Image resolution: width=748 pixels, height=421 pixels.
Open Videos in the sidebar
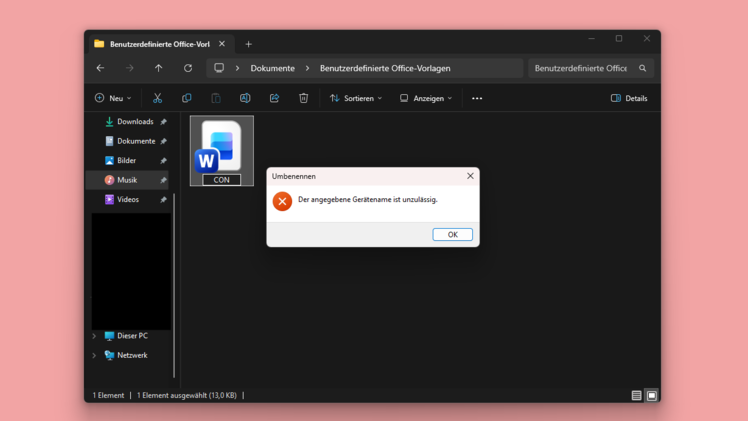click(x=122, y=200)
